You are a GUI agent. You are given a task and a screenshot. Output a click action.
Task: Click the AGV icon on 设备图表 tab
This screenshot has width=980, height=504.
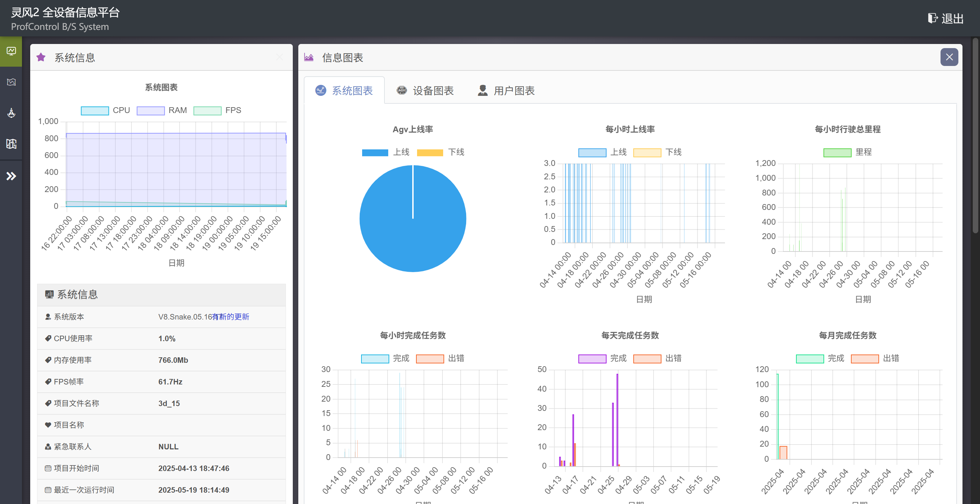pos(401,91)
